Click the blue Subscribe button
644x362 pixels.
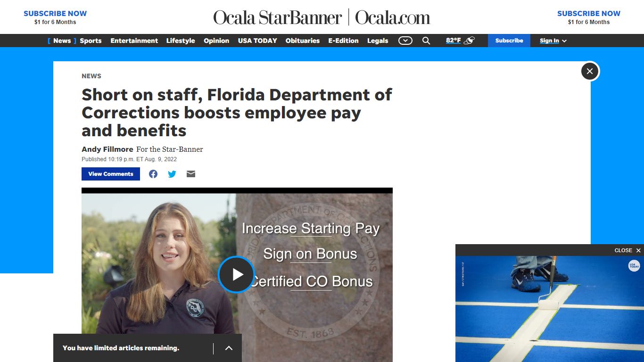pos(509,41)
